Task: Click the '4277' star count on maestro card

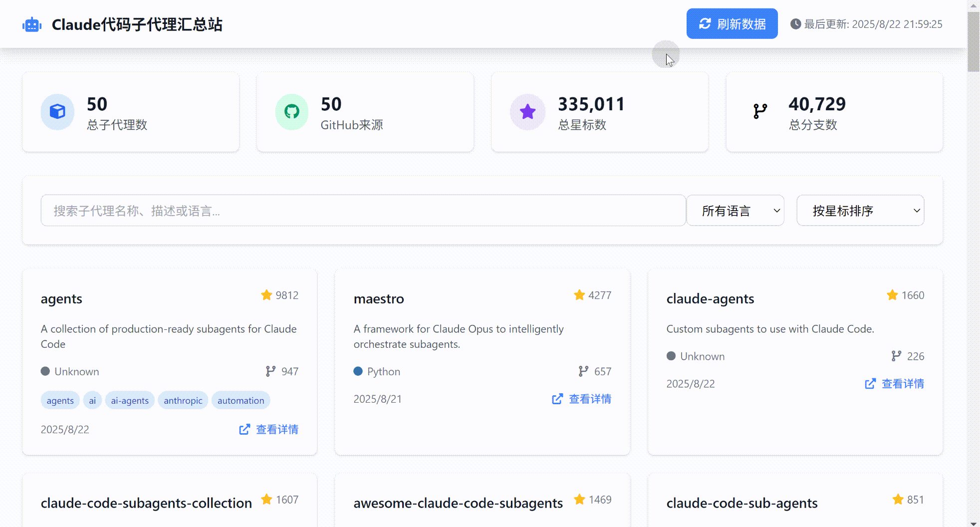Action: 600,295
